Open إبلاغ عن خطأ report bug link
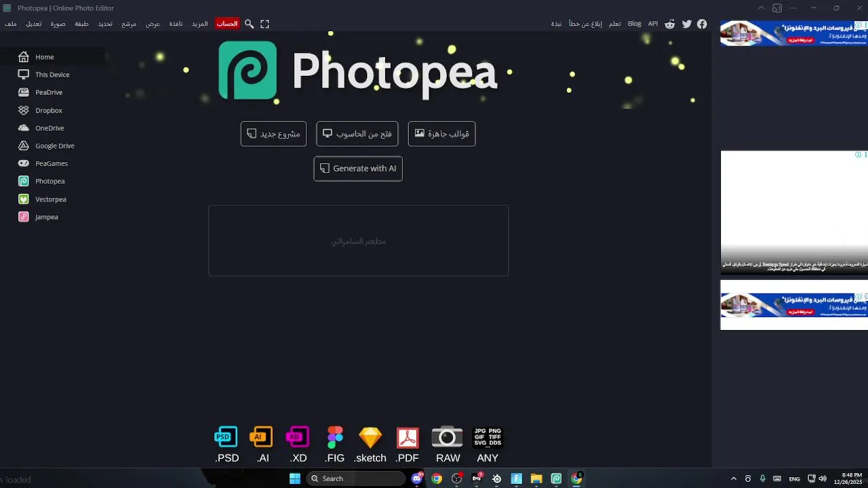The width and height of the screenshot is (868, 488). point(586,24)
